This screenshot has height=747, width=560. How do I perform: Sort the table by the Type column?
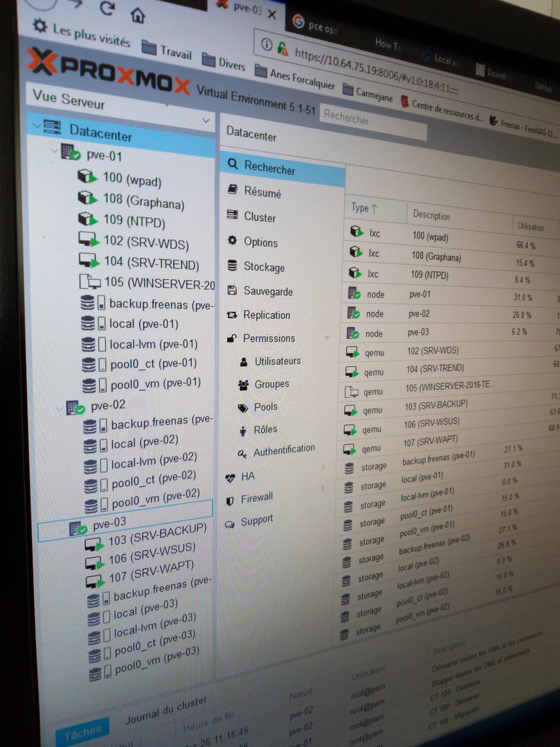click(x=376, y=210)
